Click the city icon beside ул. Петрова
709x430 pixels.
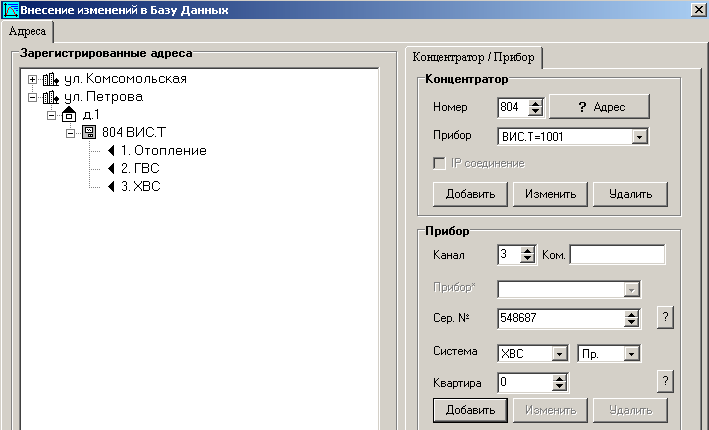[x=51, y=97]
